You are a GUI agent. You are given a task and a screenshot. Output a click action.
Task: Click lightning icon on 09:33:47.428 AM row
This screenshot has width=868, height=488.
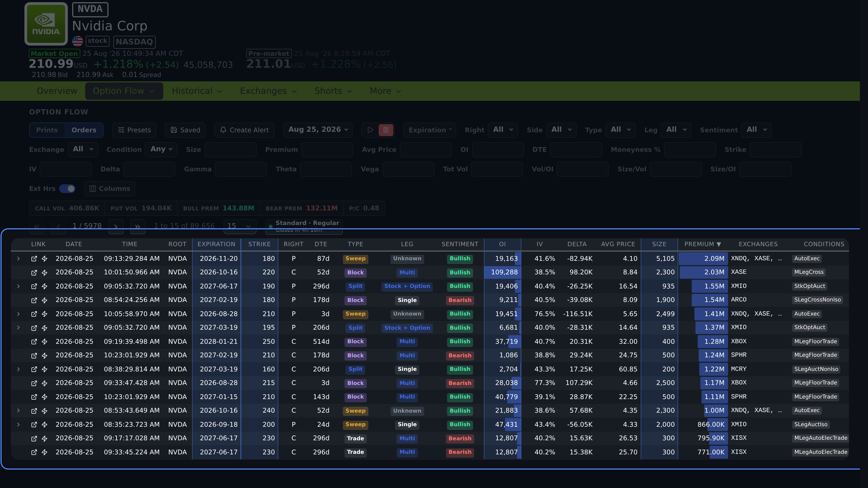[44, 383]
